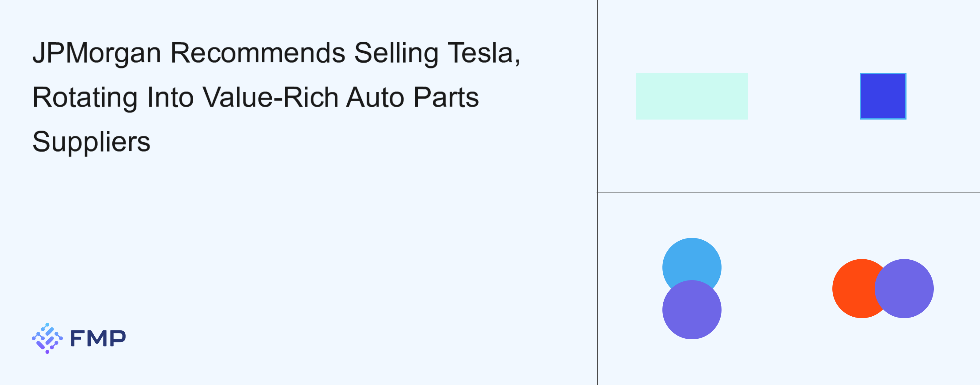980x385 pixels.
Task: Select the purple circle overlapping the orange one
Action: 904,288
